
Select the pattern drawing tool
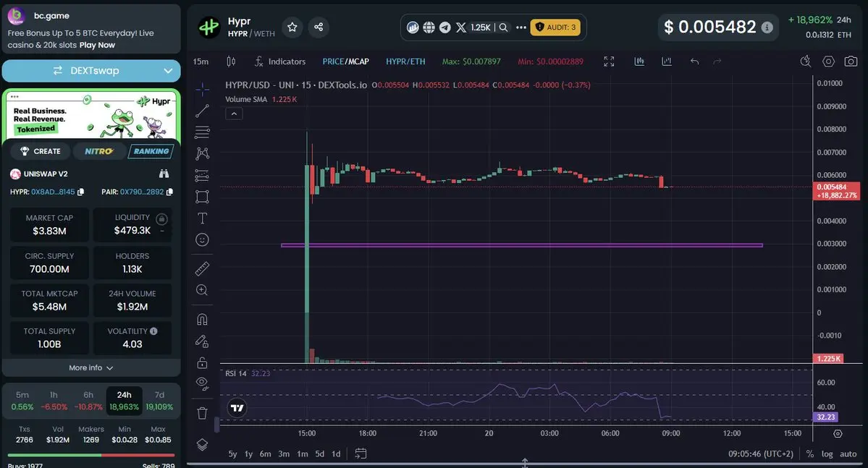pyautogui.click(x=202, y=153)
